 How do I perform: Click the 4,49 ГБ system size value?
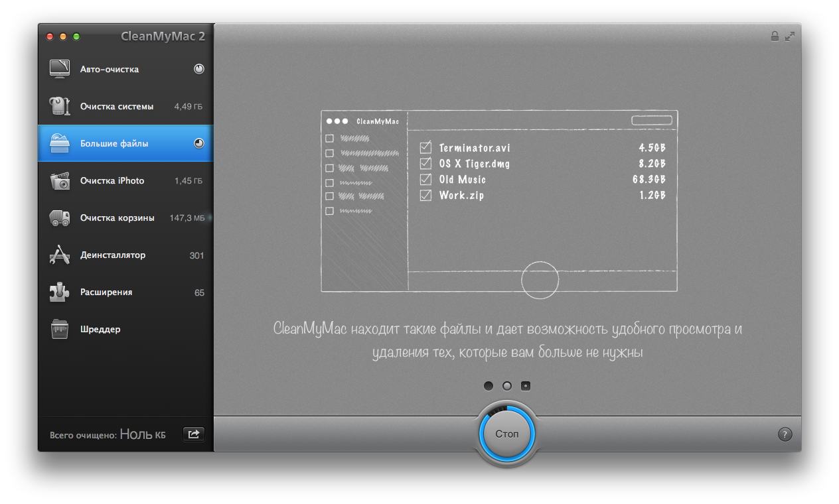(x=189, y=106)
